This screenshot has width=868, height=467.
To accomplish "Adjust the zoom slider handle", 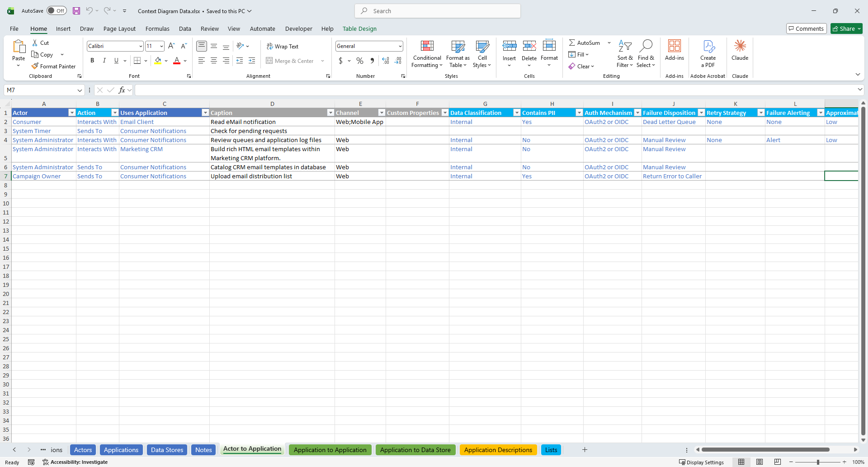I will click(818, 462).
